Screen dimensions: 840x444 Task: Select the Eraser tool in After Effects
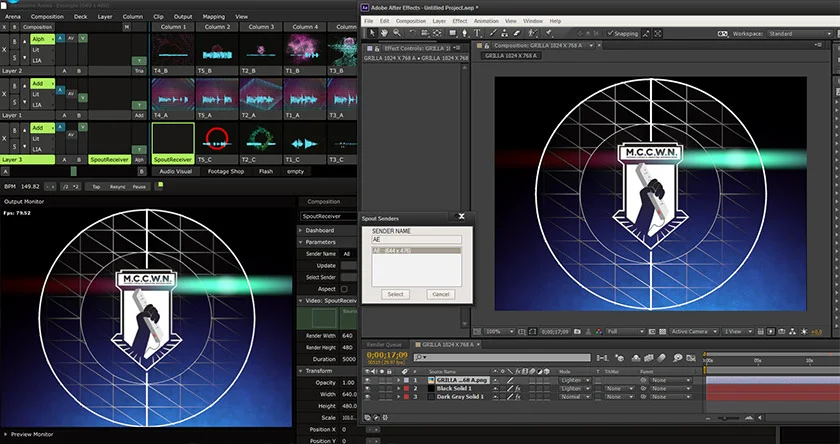pos(516,33)
